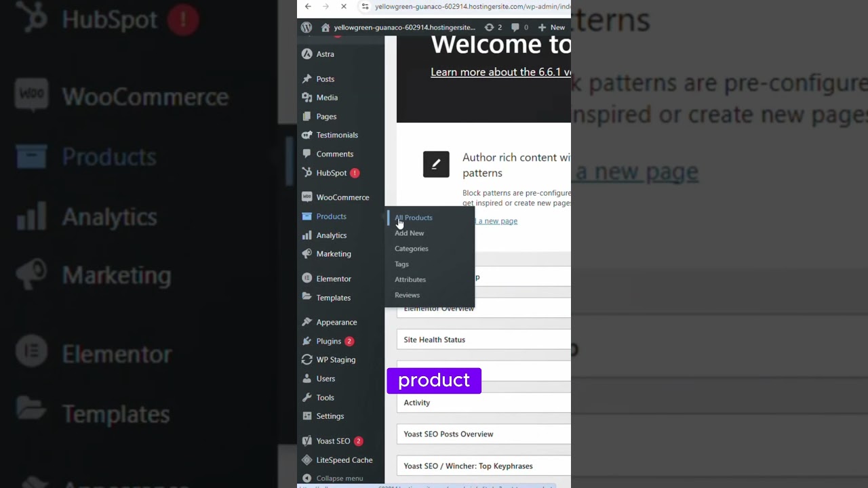The height and width of the screenshot is (488, 868).
Task: Expand the Site Health Status panel
Action: 484,340
